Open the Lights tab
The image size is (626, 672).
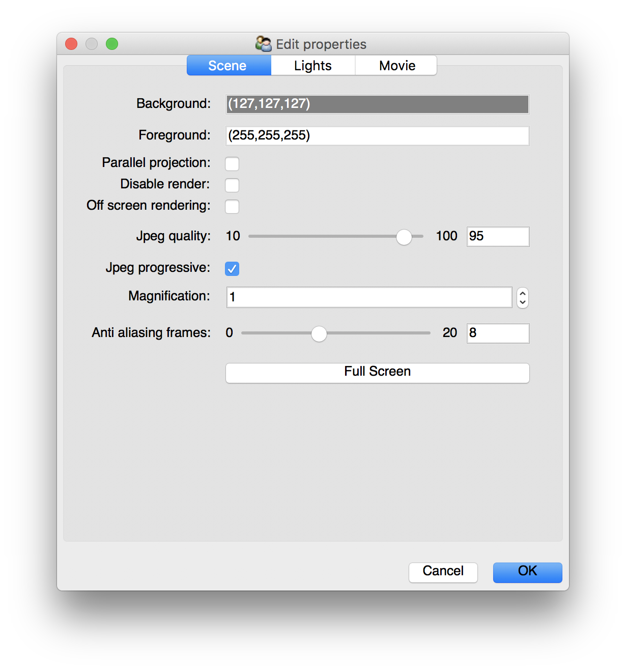(x=313, y=65)
